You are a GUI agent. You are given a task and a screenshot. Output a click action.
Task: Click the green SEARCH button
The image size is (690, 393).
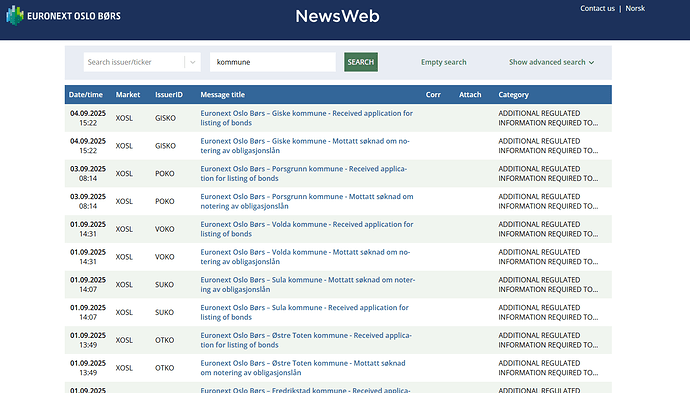[361, 62]
